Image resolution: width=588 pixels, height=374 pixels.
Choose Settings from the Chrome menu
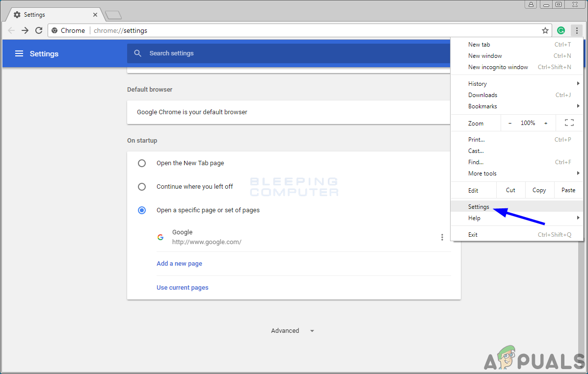point(479,207)
